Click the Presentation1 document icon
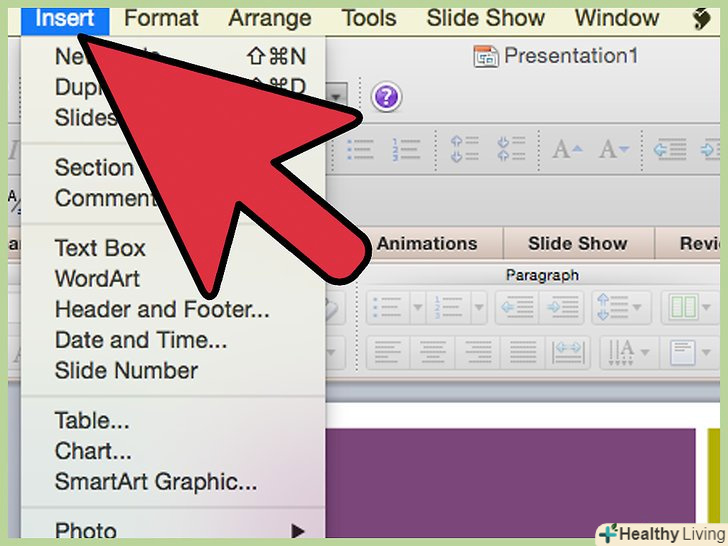The height and width of the screenshot is (546, 728). (x=486, y=57)
